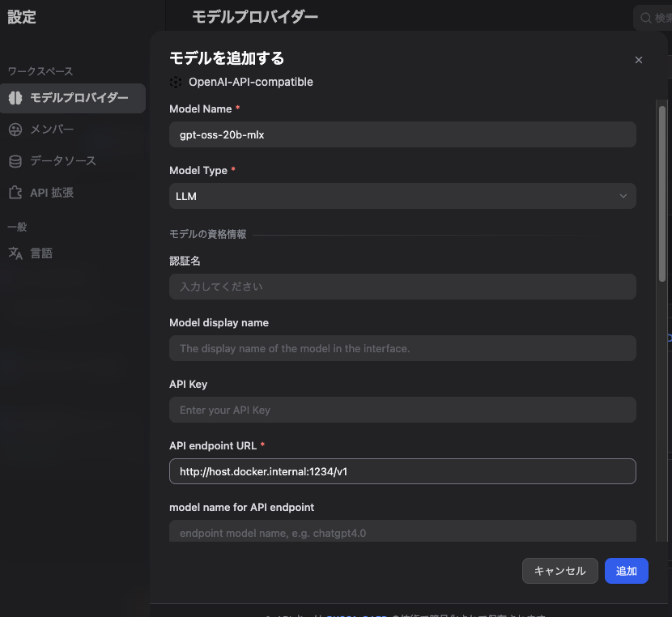Close the モデルを追加する dialog
Viewport: 672px width, 617px height.
[639, 60]
